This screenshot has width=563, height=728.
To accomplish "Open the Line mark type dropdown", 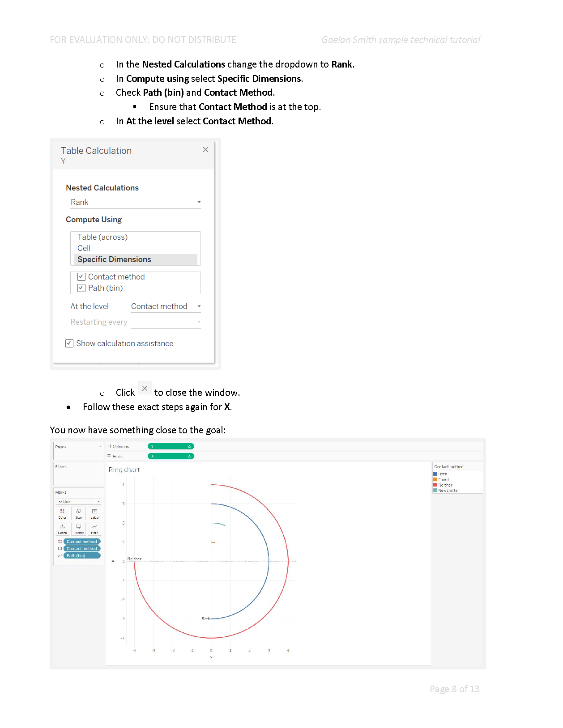I will pyautogui.click(x=79, y=502).
